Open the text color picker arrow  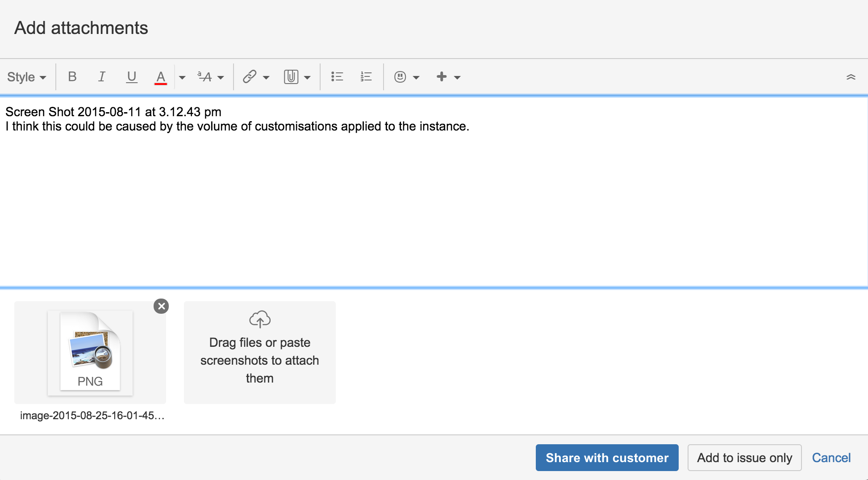click(x=182, y=77)
